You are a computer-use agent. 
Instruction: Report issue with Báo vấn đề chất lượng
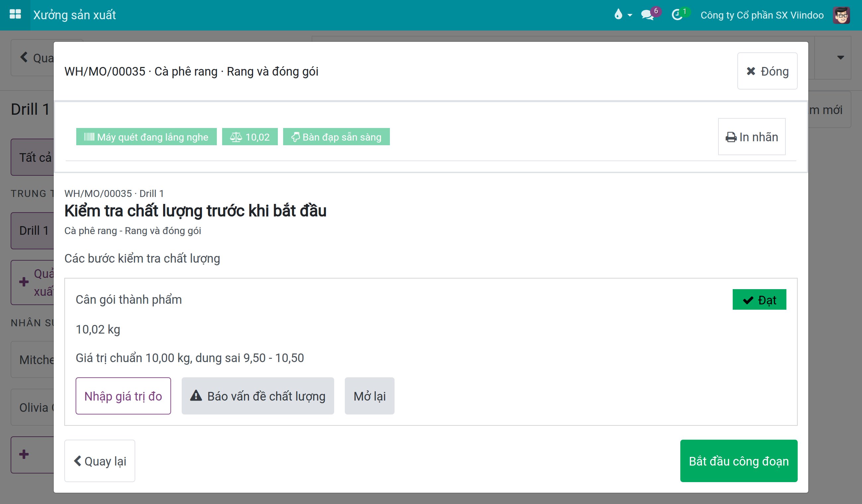click(x=258, y=396)
